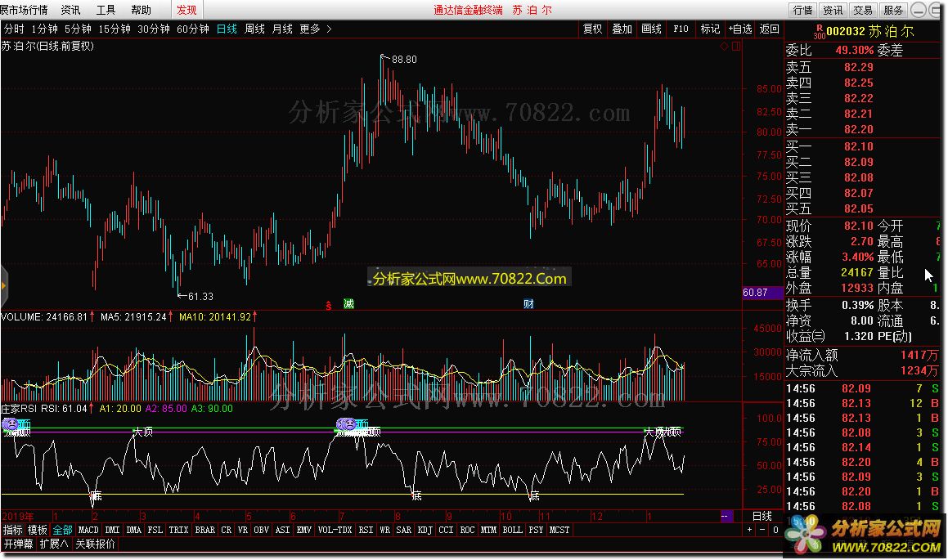Select the KDJ indicator
The height and width of the screenshot is (560, 948).
425,530
